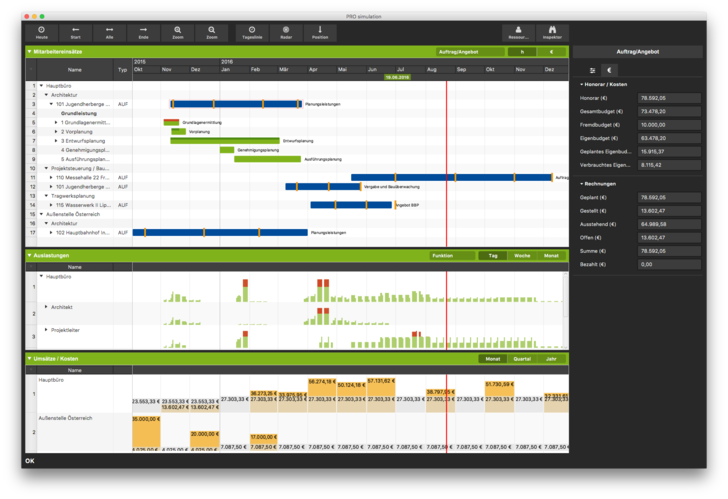Viewport: 728px width, 499px height.
Task: Click the red today line date marker
Action: tap(397, 76)
